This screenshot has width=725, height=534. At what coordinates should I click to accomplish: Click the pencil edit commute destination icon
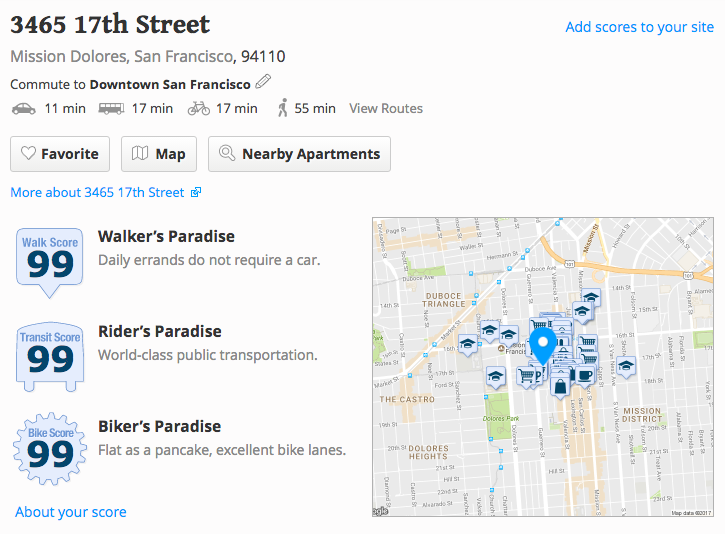pos(263,81)
